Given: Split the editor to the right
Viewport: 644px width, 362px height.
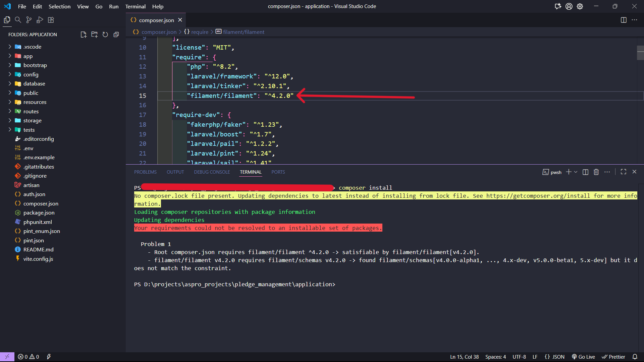Looking at the screenshot, I should click(624, 20).
